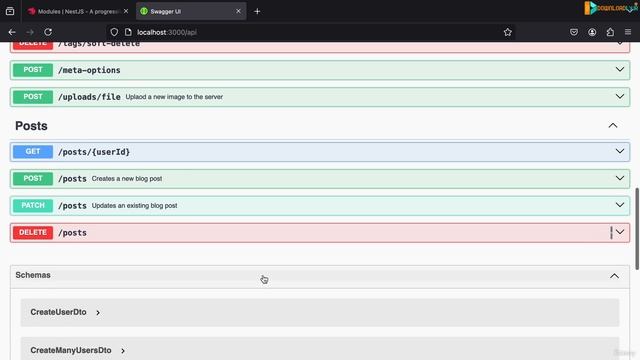Screen dimensions: 640x360
Task: Click 'Uplaod a new image to the server' text
Action: [174, 97]
